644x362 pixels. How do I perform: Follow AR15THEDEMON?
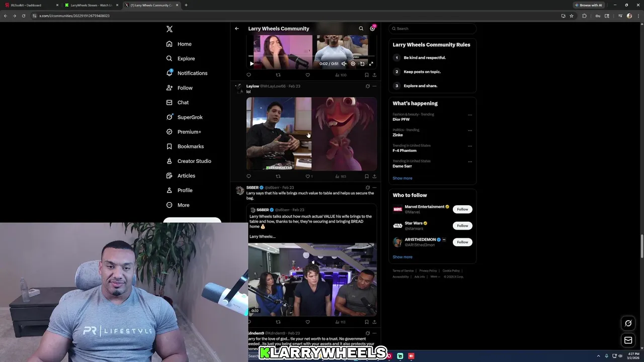[462, 242]
